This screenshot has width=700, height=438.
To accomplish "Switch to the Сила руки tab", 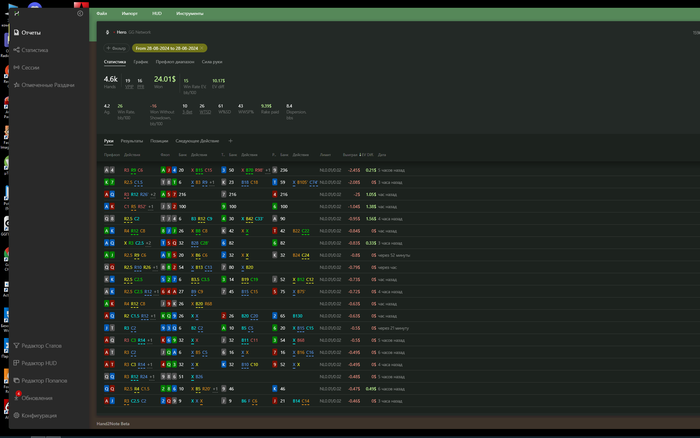I will [x=212, y=62].
